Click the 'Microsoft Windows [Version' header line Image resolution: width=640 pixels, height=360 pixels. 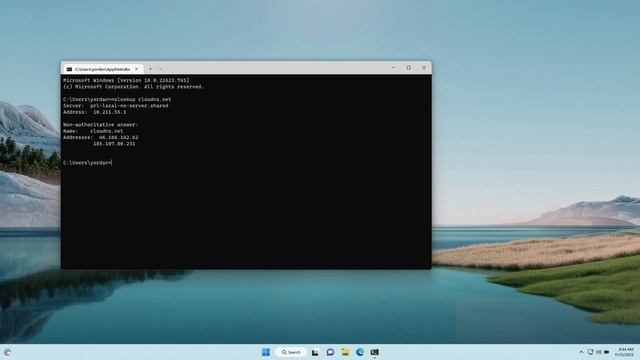pos(126,80)
